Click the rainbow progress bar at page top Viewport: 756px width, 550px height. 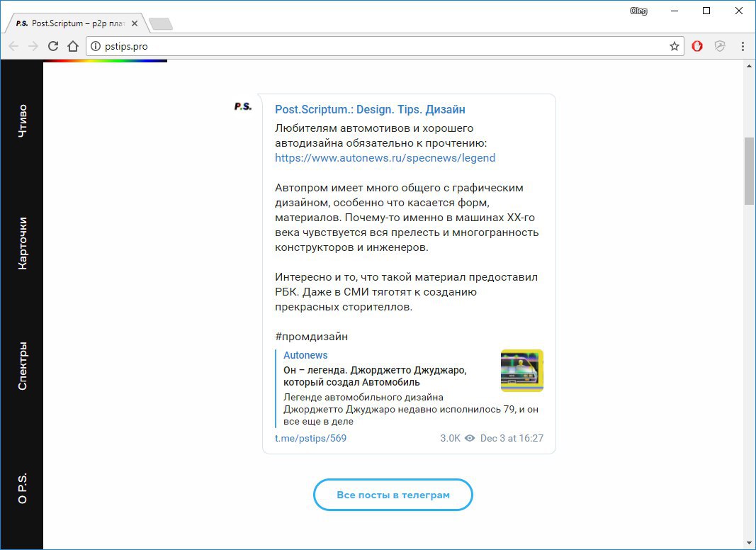tap(105, 61)
